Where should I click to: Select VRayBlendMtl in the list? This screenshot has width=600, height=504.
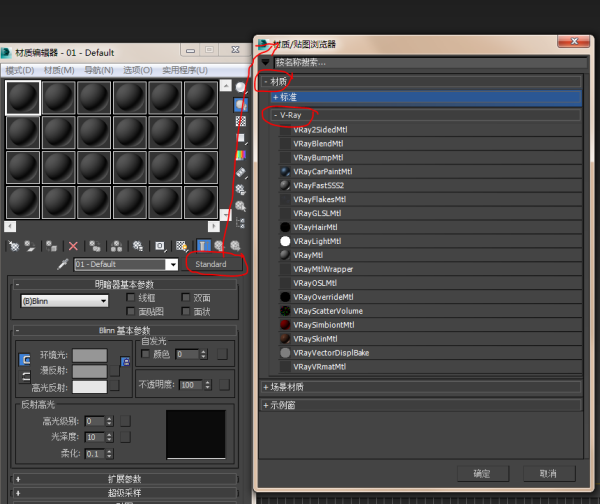tap(430, 144)
